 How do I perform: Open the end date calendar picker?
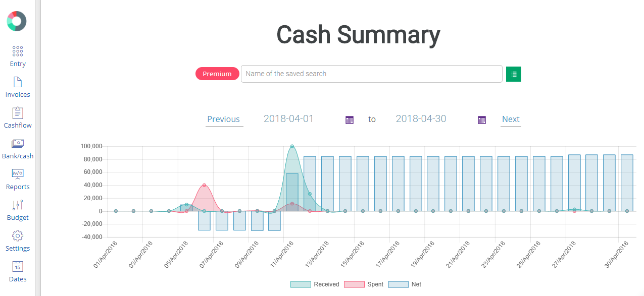(481, 120)
